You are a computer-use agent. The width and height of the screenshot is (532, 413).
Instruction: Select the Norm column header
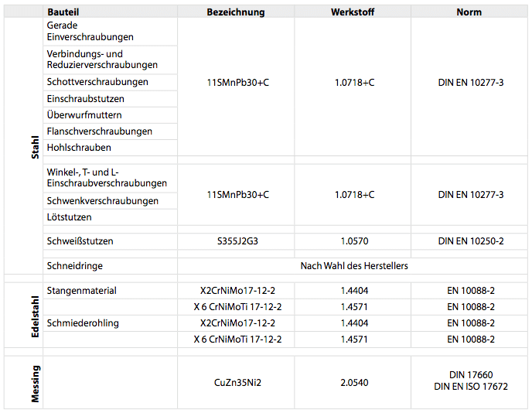pyautogui.click(x=469, y=12)
